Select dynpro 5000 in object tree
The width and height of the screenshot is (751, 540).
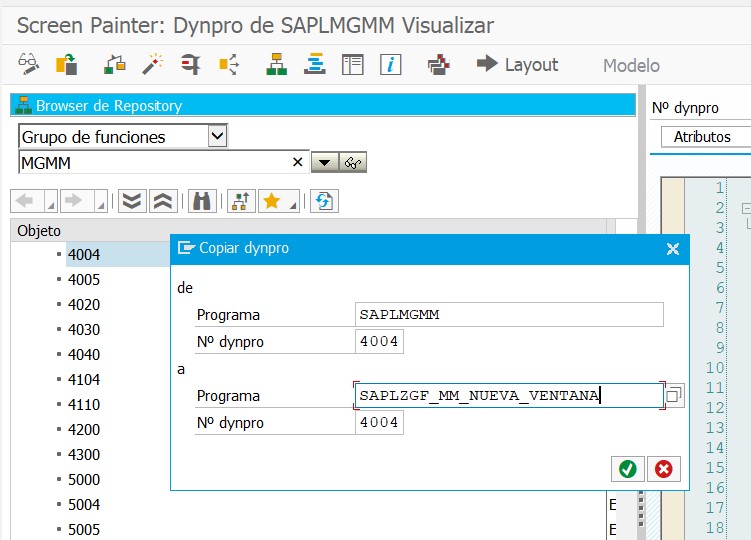coord(84,479)
